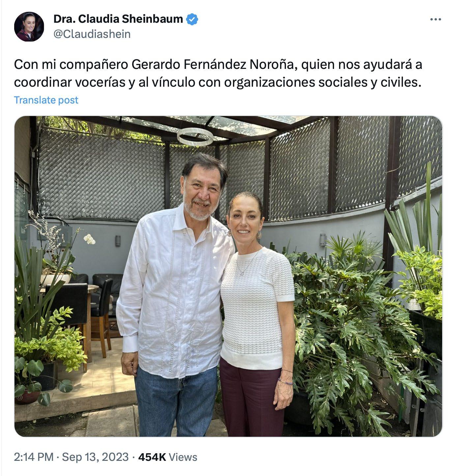
Task: Open the more options ellipsis menu
Action: tap(436, 20)
